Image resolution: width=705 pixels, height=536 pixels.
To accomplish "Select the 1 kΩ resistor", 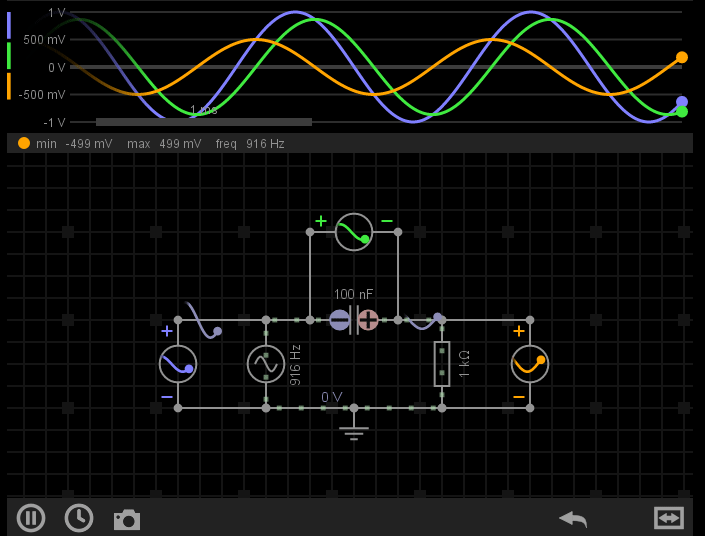I will (x=442, y=364).
